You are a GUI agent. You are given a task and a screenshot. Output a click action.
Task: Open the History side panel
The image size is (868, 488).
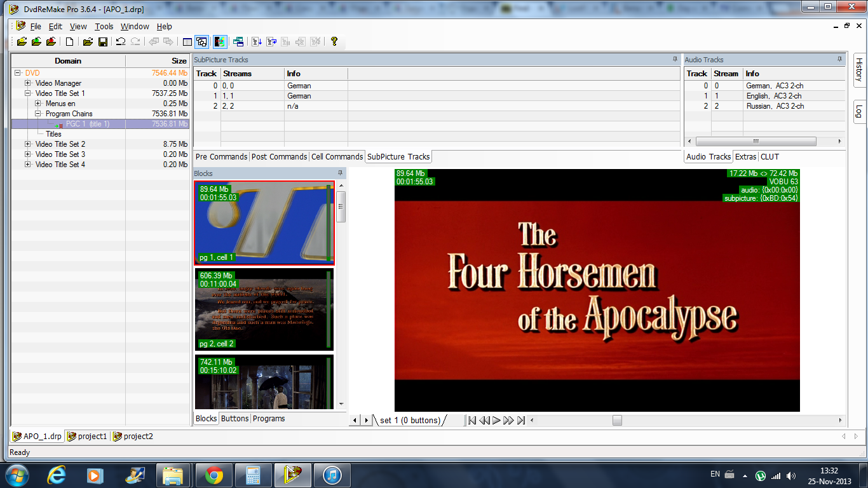[x=858, y=70]
